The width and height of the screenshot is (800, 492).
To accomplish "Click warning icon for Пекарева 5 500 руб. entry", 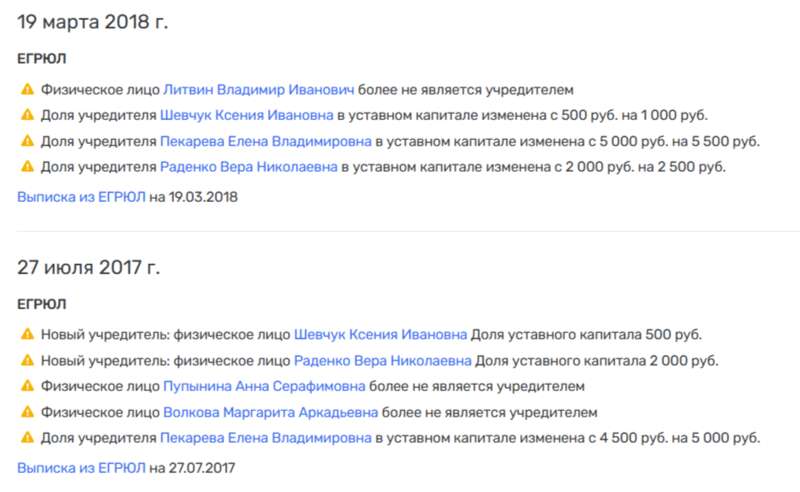I will [25, 140].
